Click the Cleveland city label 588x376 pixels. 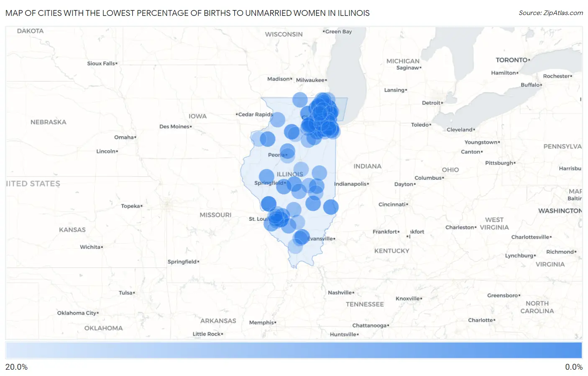click(460, 129)
